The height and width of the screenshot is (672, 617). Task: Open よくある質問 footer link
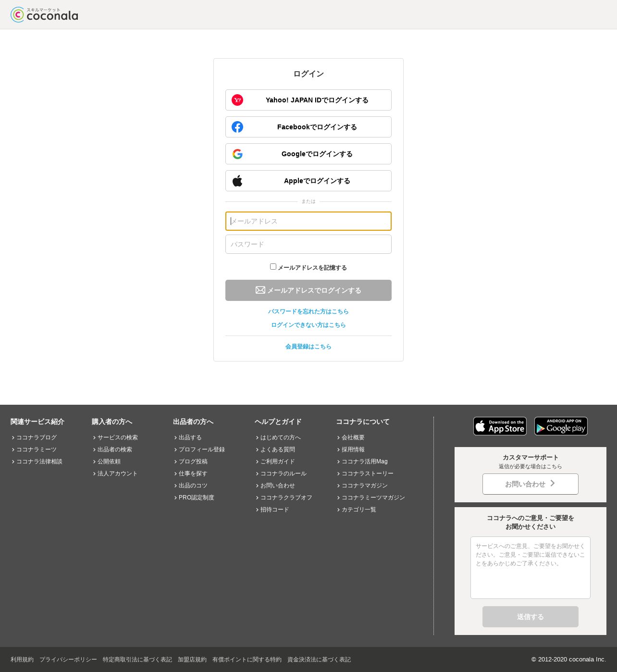[278, 449]
